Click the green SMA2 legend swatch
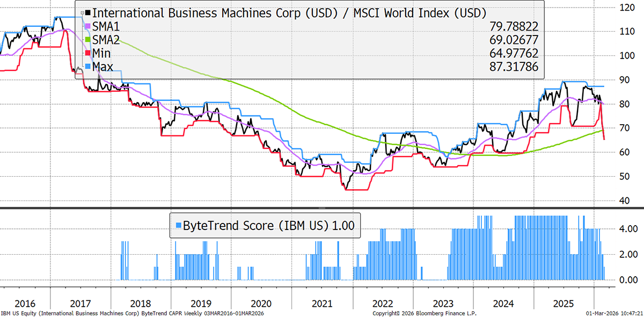The width and height of the screenshot is (644, 317). point(89,39)
